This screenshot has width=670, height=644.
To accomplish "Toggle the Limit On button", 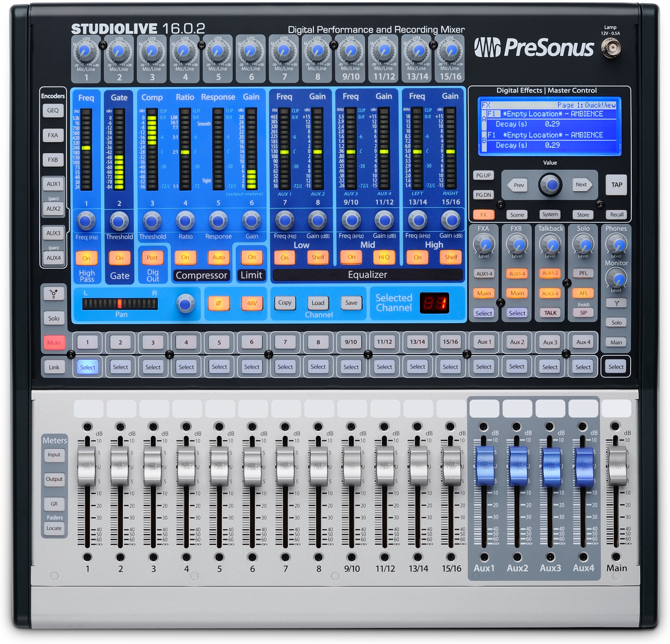I will pos(252,257).
